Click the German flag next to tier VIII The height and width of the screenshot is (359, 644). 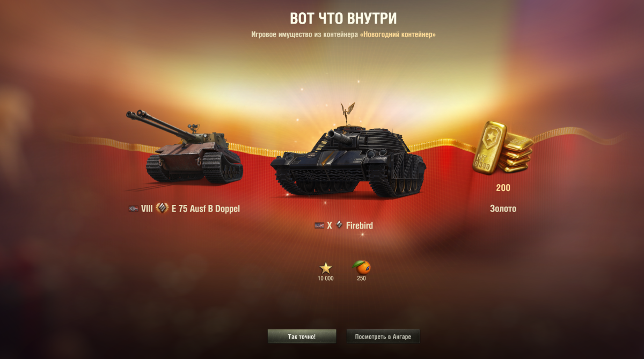click(134, 209)
